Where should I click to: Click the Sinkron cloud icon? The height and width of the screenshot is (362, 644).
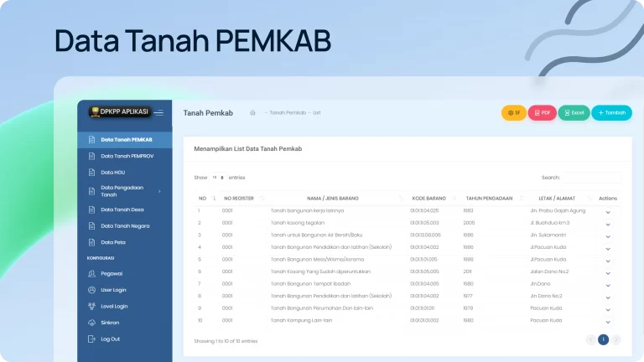(91, 323)
